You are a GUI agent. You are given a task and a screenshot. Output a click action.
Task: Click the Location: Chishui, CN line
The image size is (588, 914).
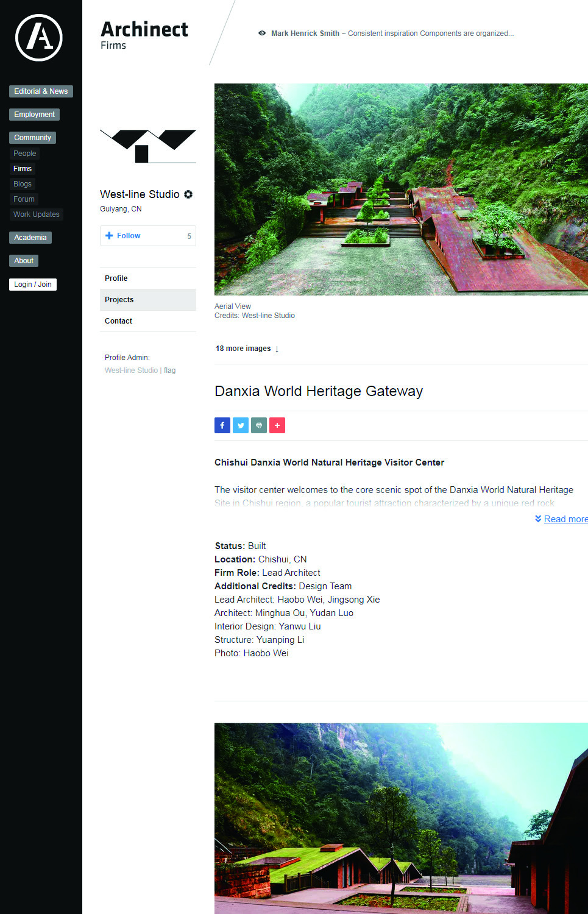261,559
